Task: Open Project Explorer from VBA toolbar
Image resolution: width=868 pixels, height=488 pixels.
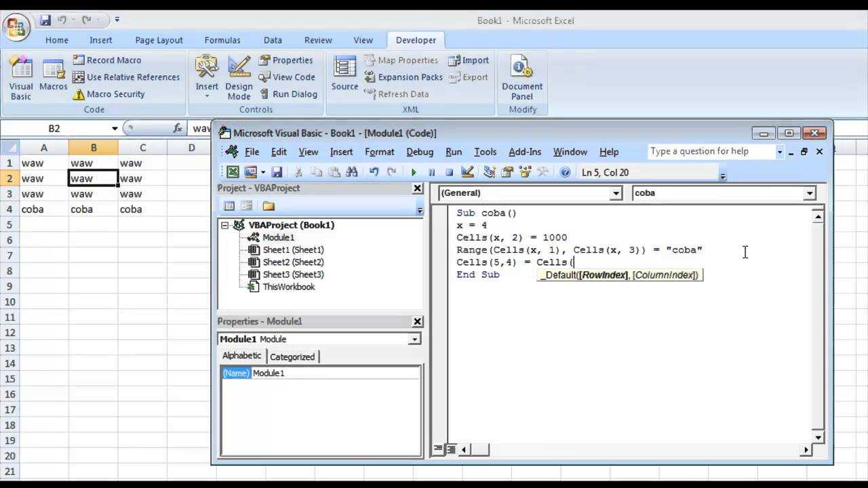Action: (x=490, y=172)
